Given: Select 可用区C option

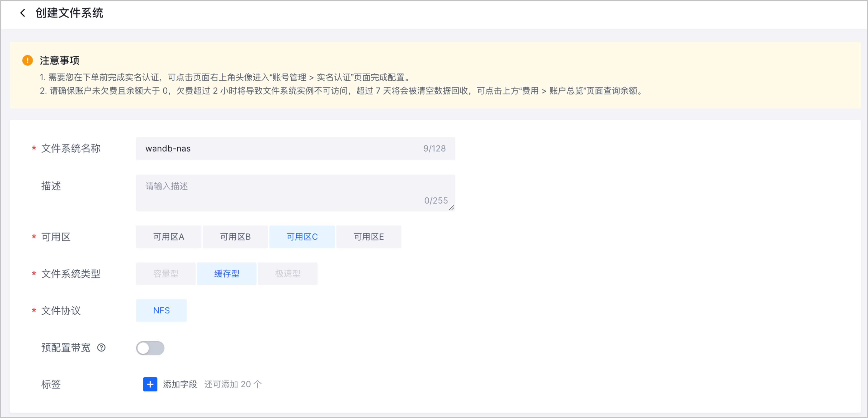Looking at the screenshot, I should (302, 237).
